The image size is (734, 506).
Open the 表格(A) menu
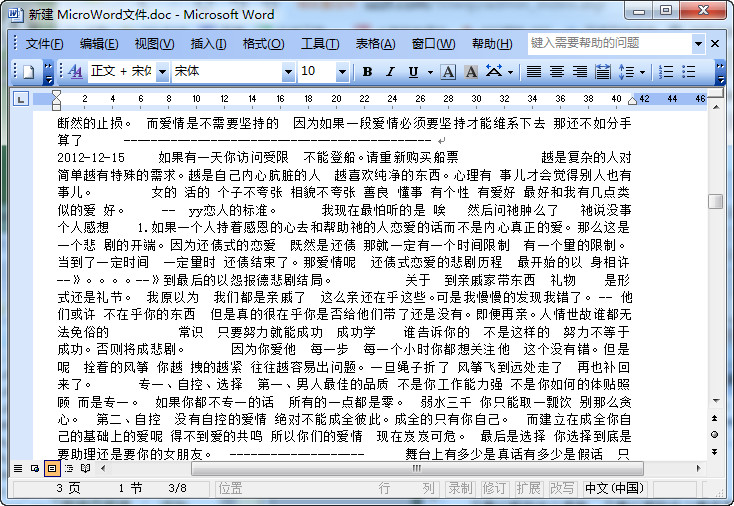coord(375,44)
